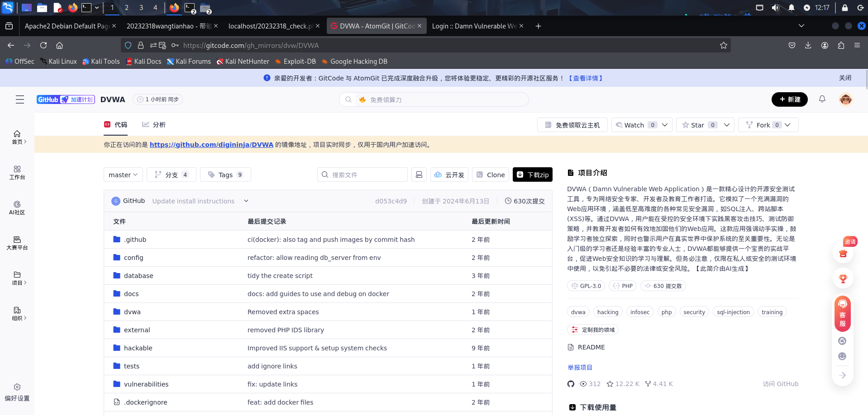Click 免费领取云主机 button
The image size is (868, 415).
(572, 125)
